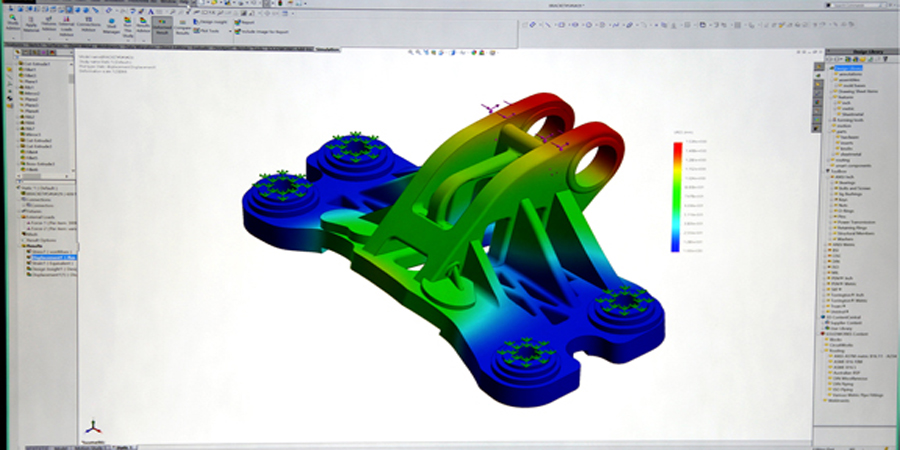
Task: Select Cut-Extrude2 in the feature tree
Action: click(35, 140)
